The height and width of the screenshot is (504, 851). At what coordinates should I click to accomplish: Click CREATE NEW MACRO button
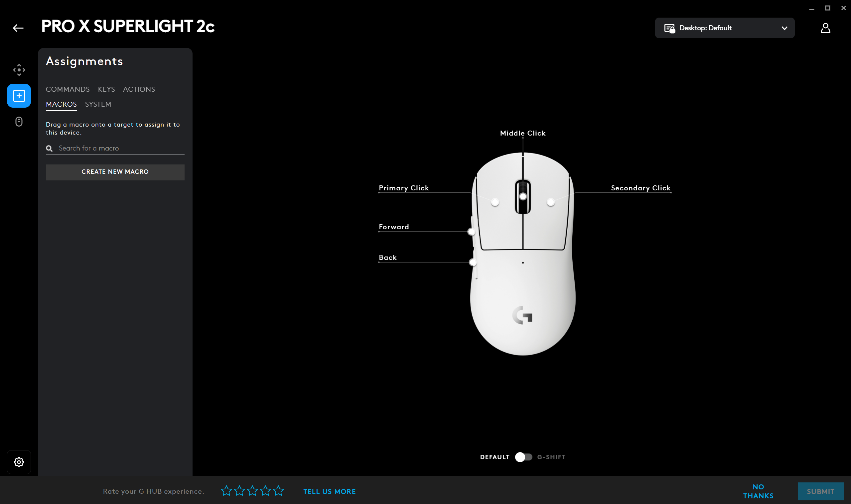pos(115,172)
